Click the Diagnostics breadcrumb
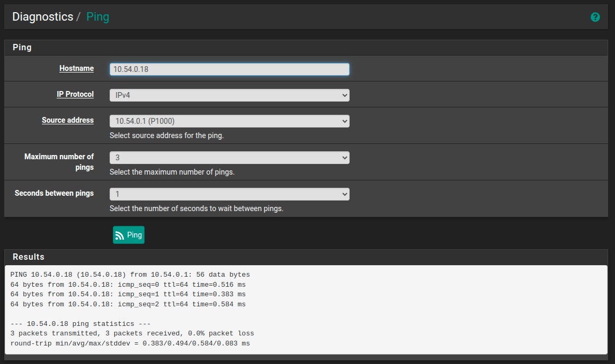This screenshot has height=364, width=615. (x=42, y=17)
